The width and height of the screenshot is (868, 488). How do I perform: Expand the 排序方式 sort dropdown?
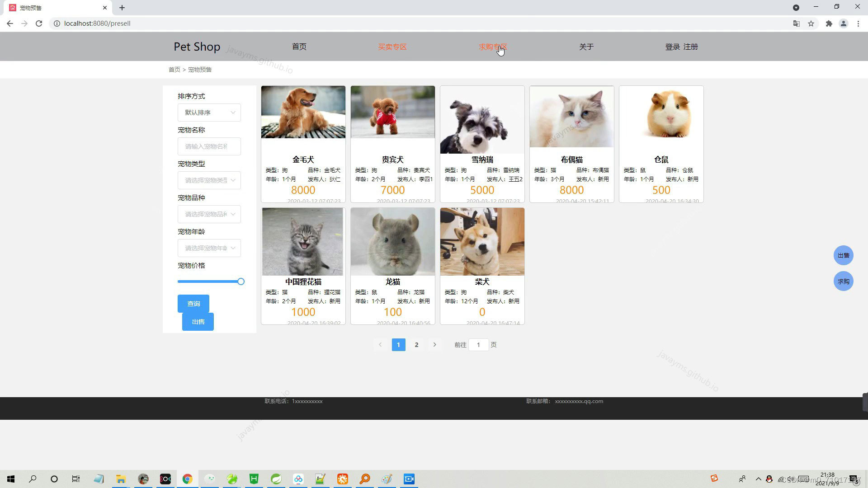209,113
